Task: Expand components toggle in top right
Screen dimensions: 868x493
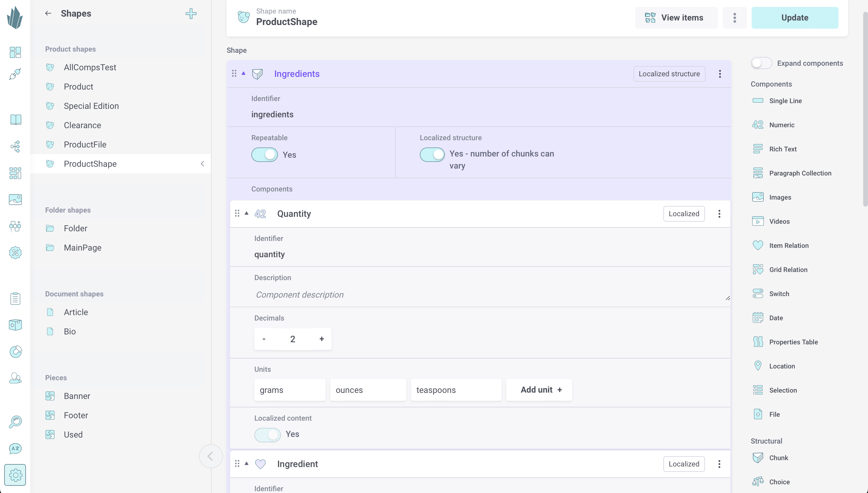Action: point(761,63)
